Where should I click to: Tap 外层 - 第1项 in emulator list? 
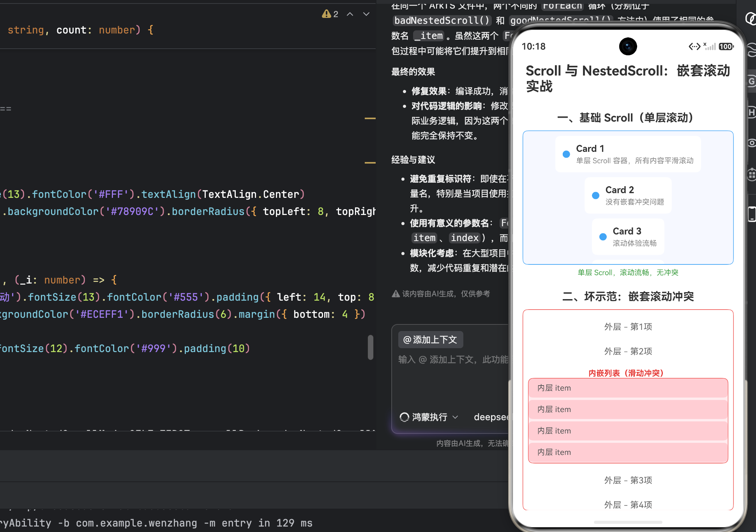(x=628, y=327)
